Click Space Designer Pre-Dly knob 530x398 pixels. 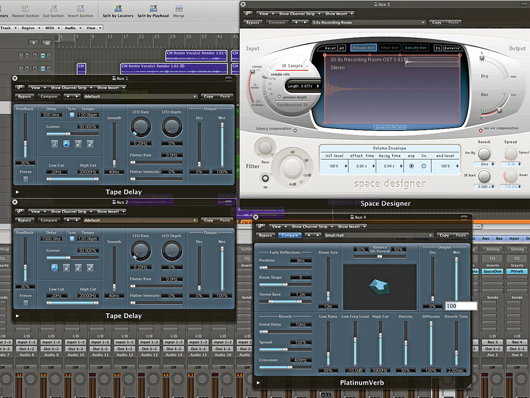pyautogui.click(x=484, y=153)
